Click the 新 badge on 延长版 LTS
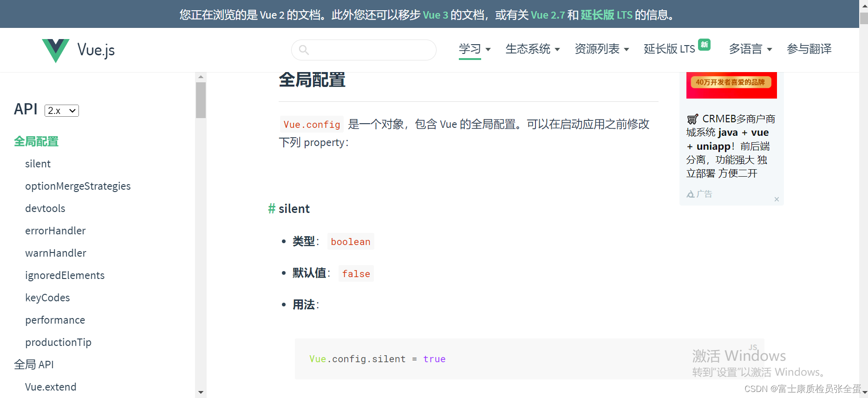The width and height of the screenshot is (868, 398). [705, 45]
